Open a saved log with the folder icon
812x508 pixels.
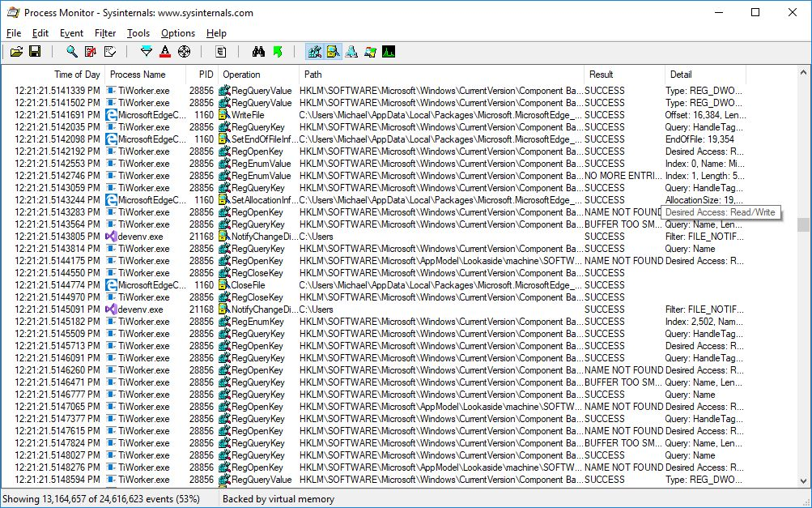[x=16, y=52]
